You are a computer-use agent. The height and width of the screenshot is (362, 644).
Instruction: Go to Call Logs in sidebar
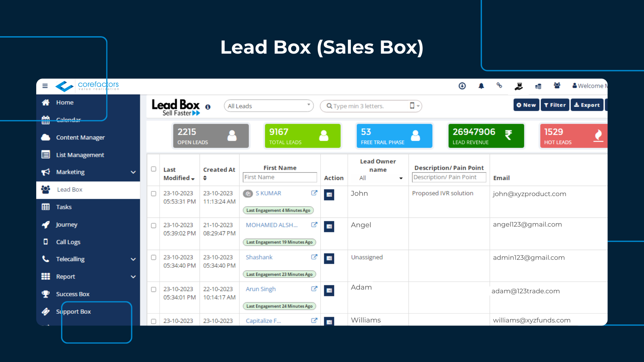coord(68,242)
